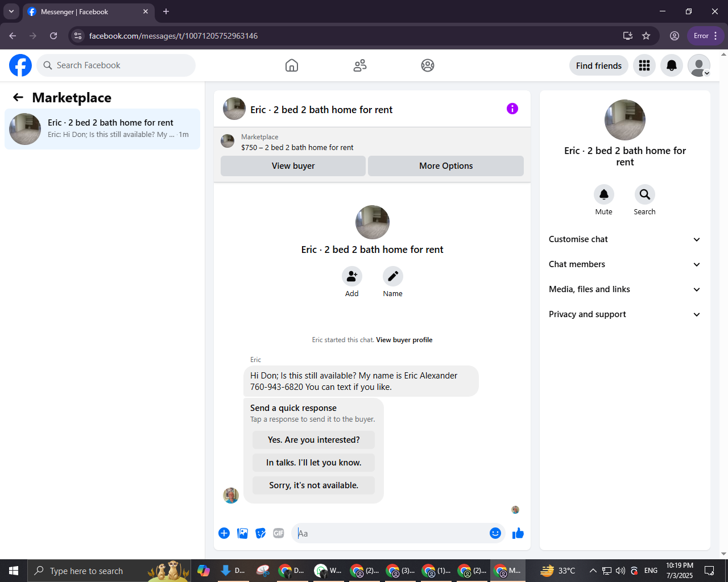Click the Error button in Chrome toolbar

706,36
